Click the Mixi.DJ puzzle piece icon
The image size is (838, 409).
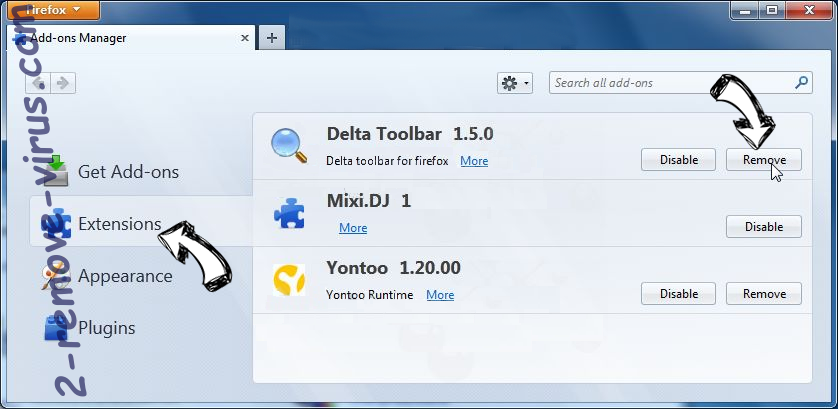289,212
